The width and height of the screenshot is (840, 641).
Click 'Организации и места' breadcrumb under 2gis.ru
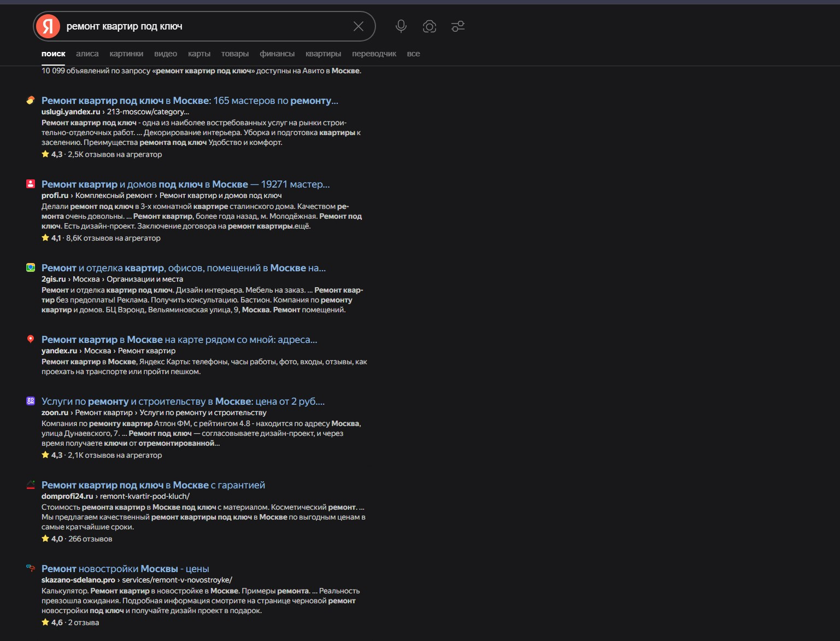(145, 279)
